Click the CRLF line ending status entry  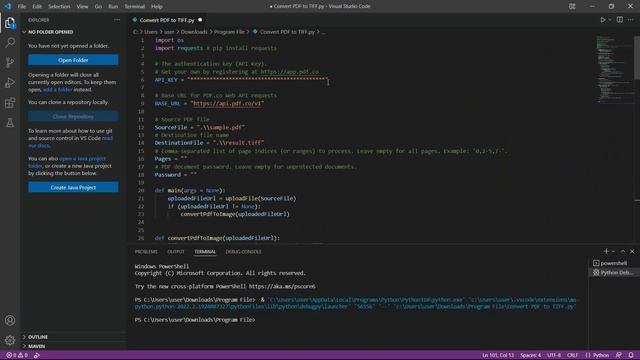click(x=572, y=355)
